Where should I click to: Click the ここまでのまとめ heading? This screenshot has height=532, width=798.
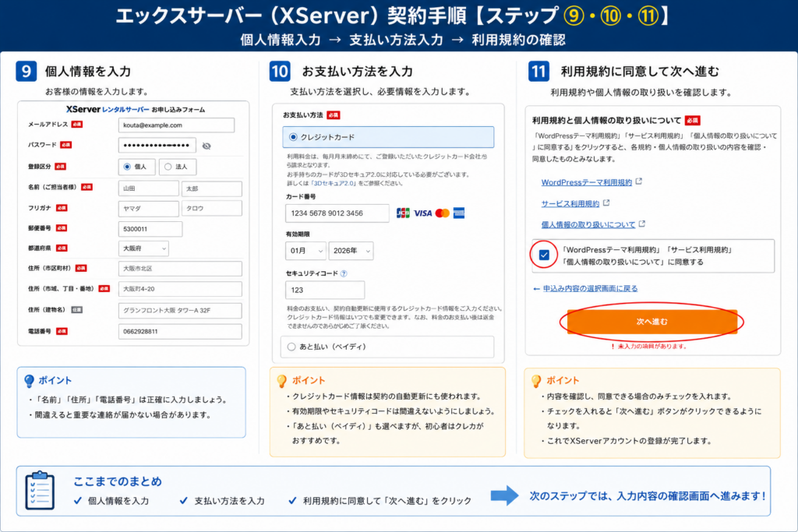tap(118, 481)
